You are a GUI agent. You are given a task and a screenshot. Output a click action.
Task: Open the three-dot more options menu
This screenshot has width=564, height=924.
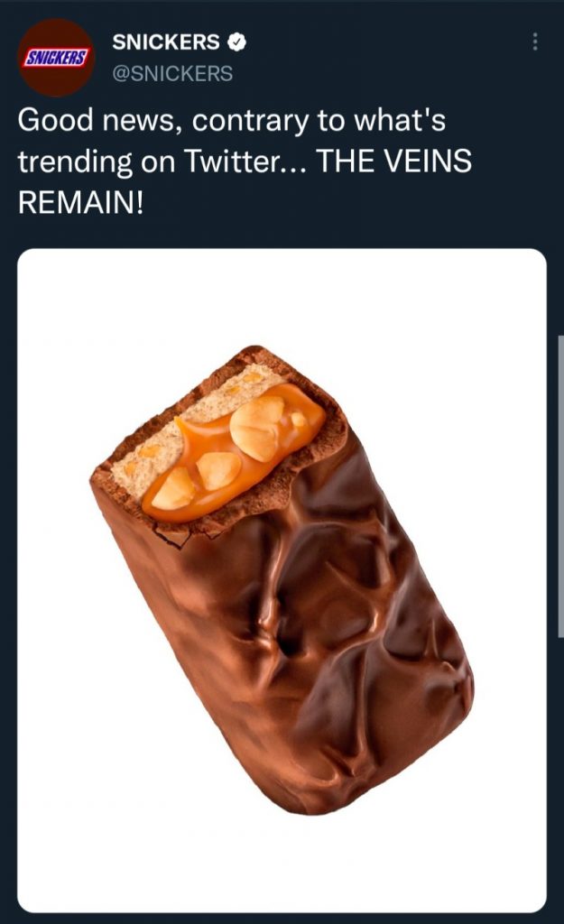coord(534,42)
